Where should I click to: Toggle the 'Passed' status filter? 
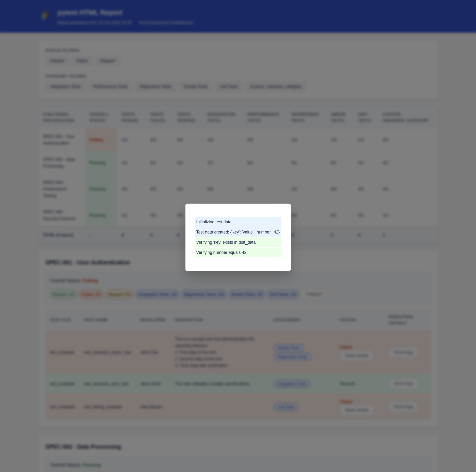click(x=57, y=61)
